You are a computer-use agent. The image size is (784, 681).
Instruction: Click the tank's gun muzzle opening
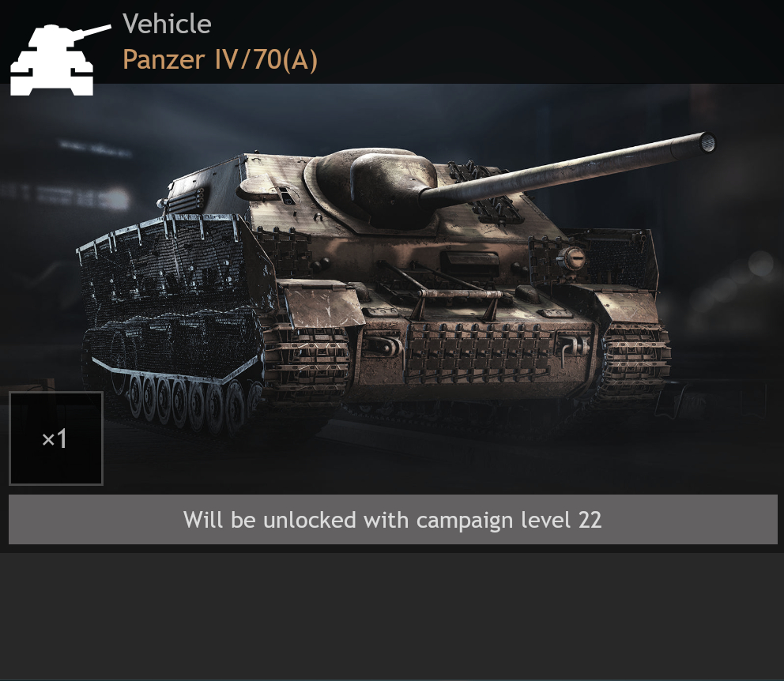pyautogui.click(x=707, y=144)
